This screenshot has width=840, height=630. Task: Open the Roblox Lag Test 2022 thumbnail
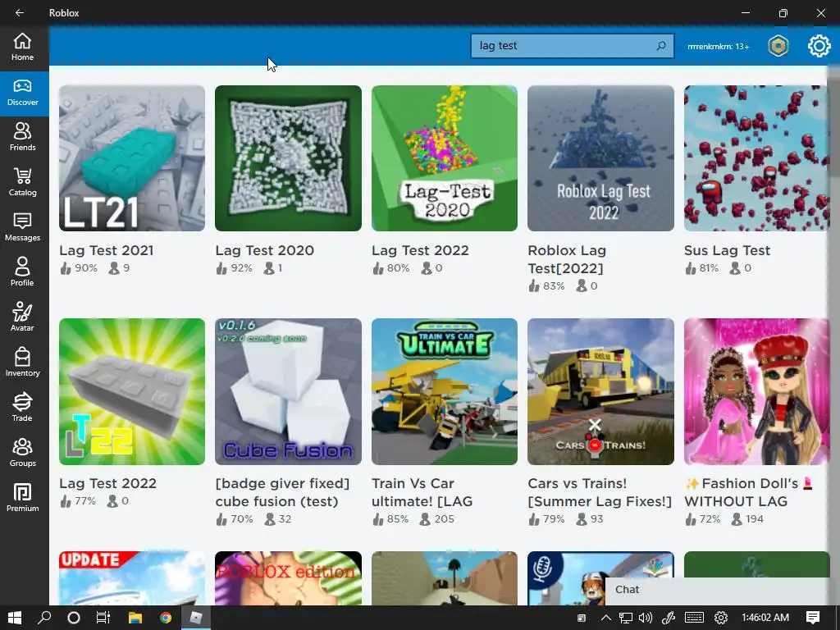click(x=600, y=158)
